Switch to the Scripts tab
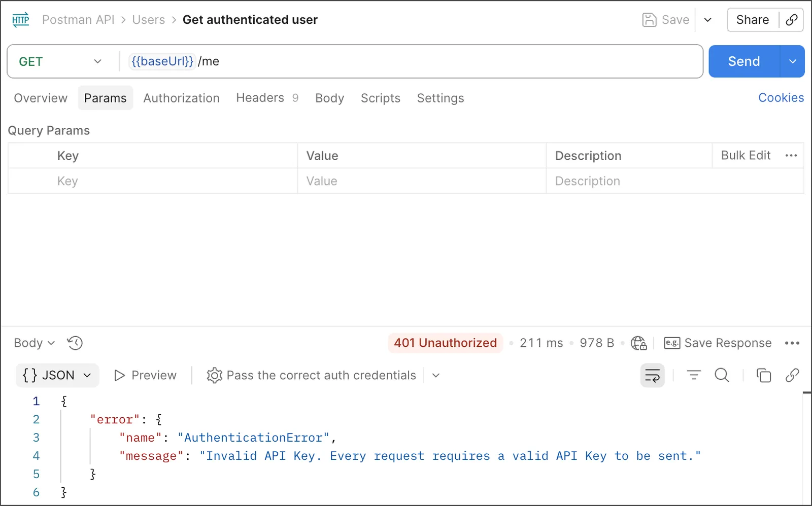Viewport: 812px width, 506px height. [x=381, y=98]
